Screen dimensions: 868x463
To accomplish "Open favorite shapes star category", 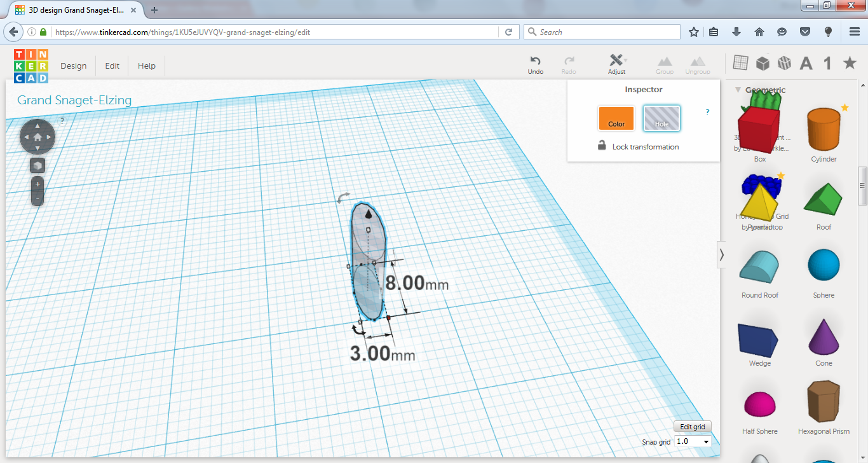I will tap(850, 62).
